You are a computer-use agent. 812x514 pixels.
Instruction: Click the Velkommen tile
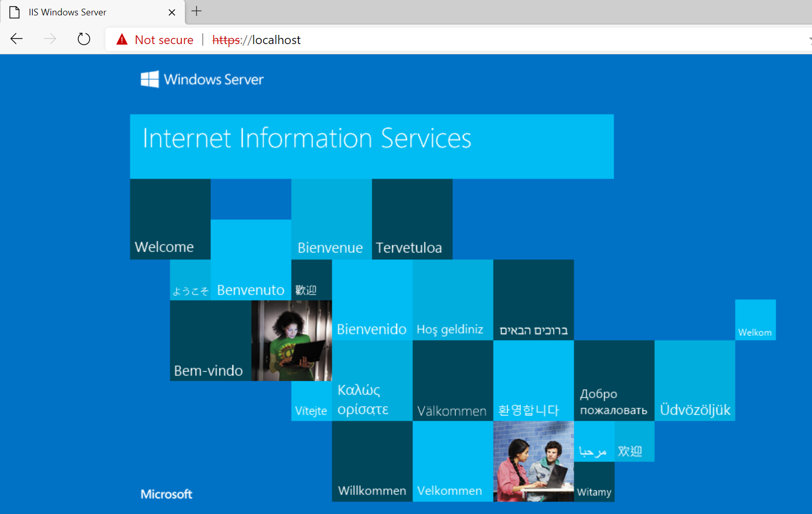pyautogui.click(x=453, y=461)
